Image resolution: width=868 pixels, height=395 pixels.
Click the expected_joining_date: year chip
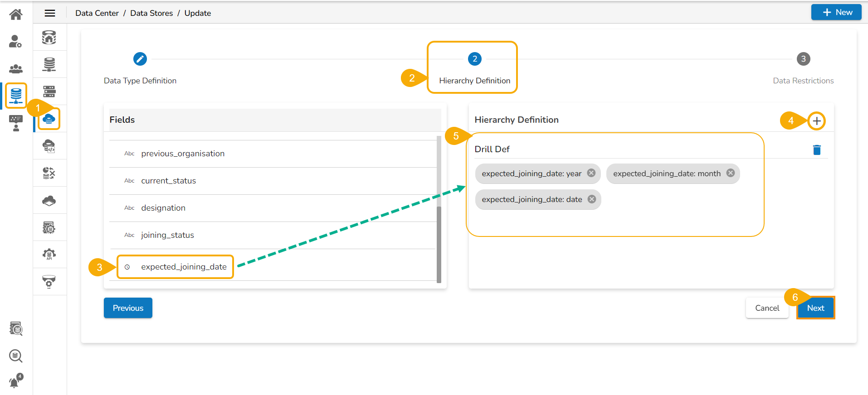tap(538, 173)
